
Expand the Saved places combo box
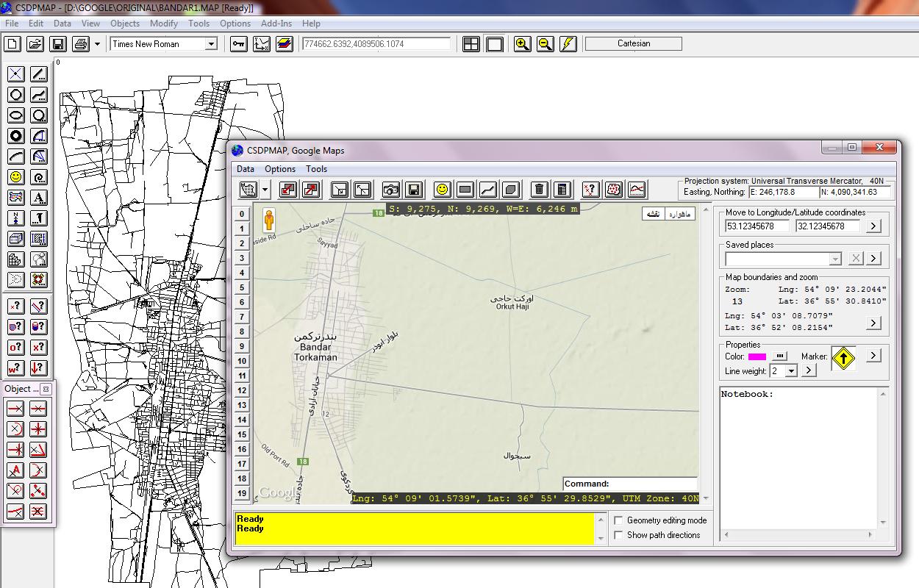(835, 259)
